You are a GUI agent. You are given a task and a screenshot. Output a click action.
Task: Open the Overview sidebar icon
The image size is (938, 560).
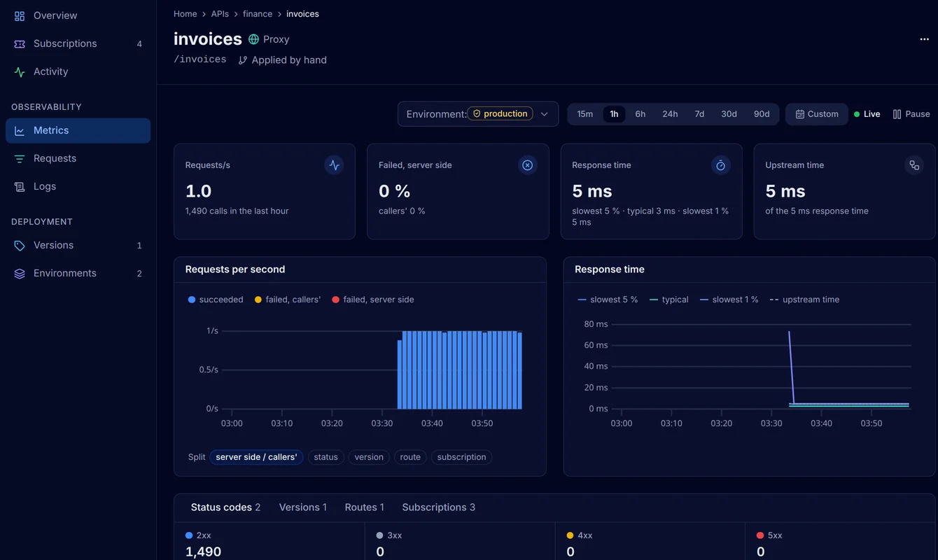tap(20, 15)
